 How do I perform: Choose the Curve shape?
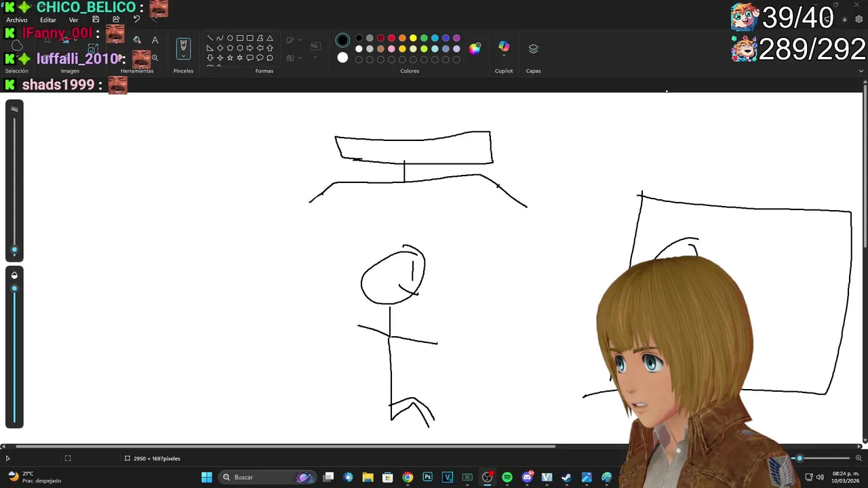tap(220, 38)
